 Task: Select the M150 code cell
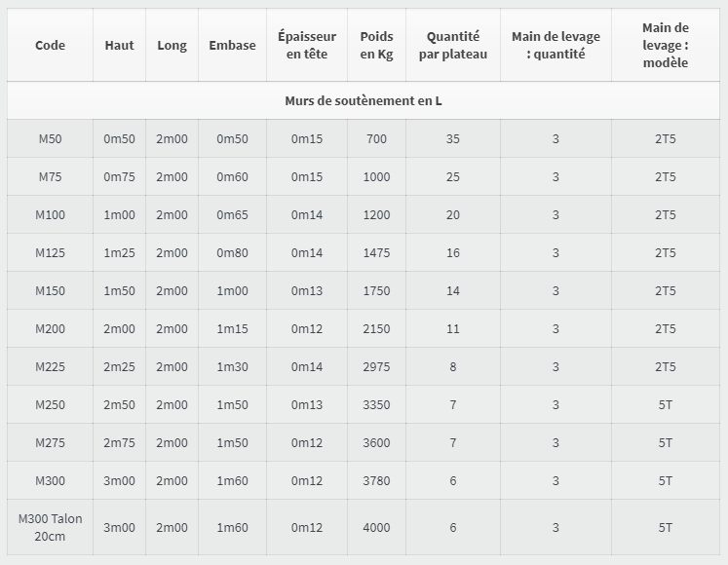50,291
